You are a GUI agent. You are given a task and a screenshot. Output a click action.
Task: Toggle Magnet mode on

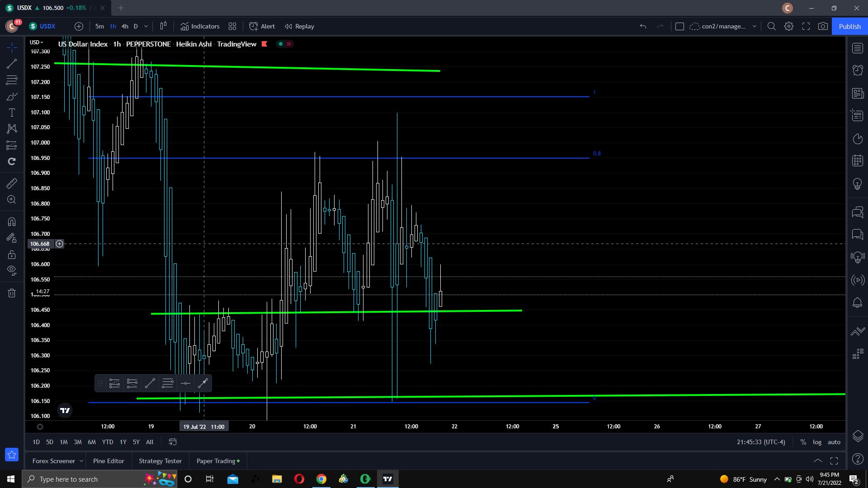click(12, 221)
